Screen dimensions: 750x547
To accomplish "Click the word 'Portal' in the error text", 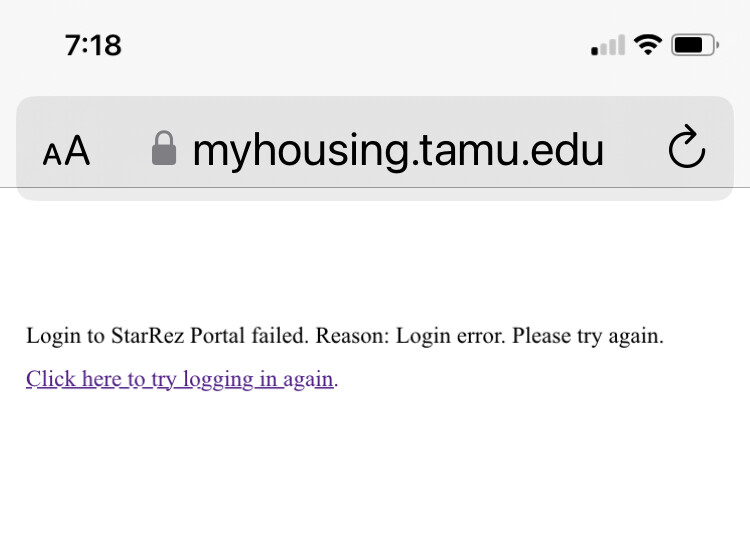I will click(x=218, y=336).
